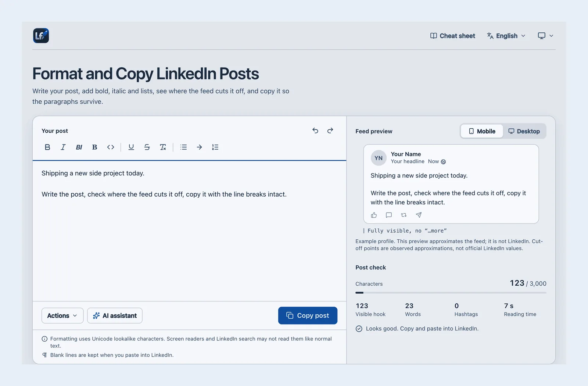Click into the post text editor
Image resolution: width=588 pixels, height=386 pixels.
pos(189,230)
